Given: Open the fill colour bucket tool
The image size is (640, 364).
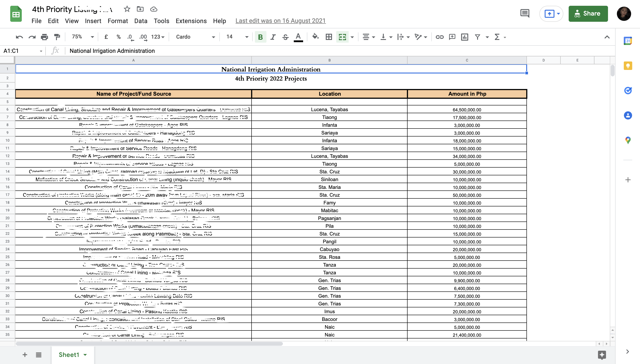Looking at the screenshot, I should point(315,37).
